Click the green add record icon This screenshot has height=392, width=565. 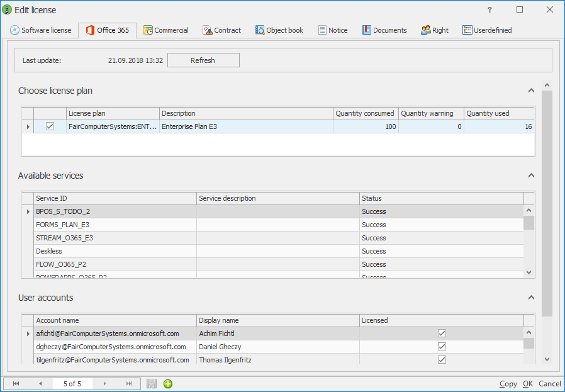[x=168, y=384]
